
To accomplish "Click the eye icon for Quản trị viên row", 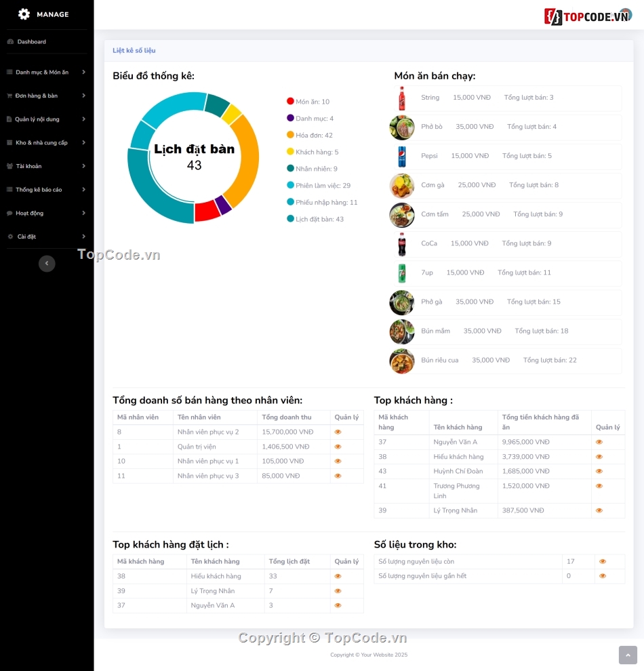I will tap(338, 446).
